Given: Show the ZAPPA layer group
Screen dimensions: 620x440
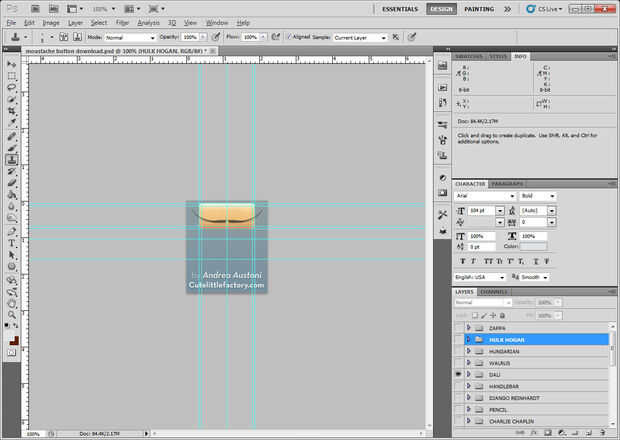Looking at the screenshot, I should pyautogui.click(x=458, y=328).
